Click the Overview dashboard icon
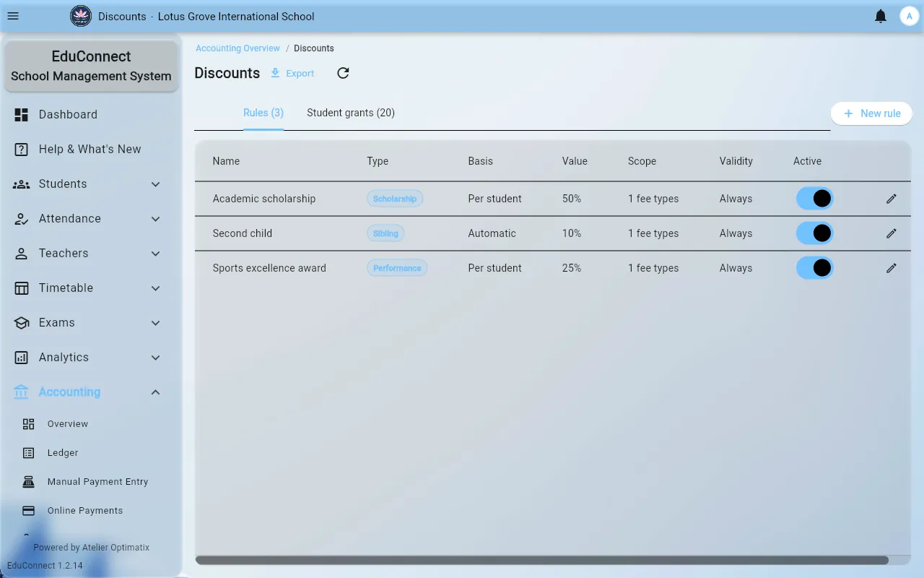924x578 pixels. [x=29, y=424]
